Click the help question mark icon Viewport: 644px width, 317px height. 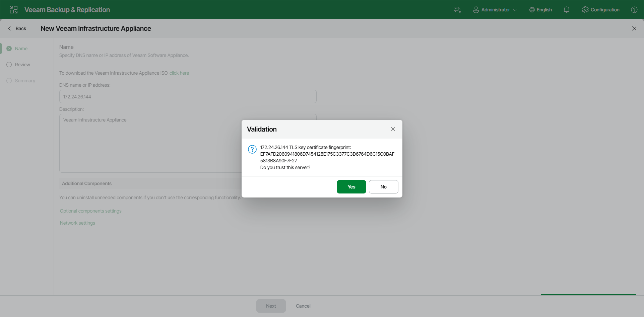[634, 9]
